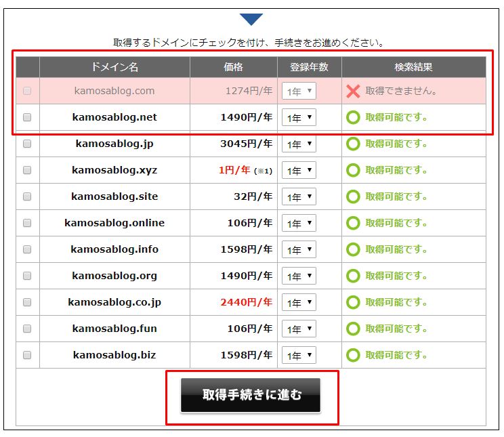Image resolution: width=504 pixels, height=437 pixels.
Task: Click the kamosablog.org domain name
Action: 114,276
